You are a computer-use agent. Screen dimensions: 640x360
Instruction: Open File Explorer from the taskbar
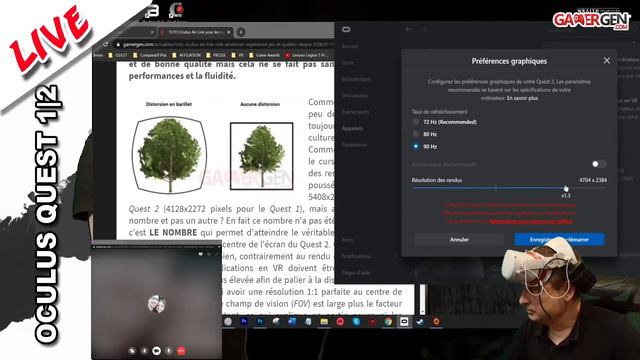[324, 322]
